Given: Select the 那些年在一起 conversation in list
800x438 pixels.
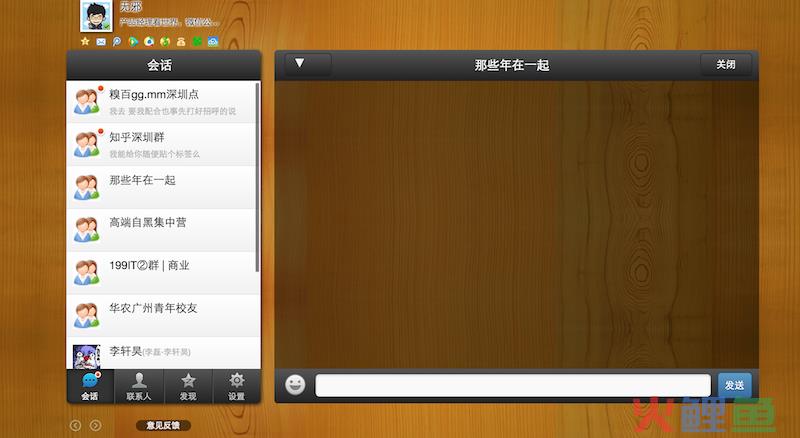Looking at the screenshot, I should (161, 187).
